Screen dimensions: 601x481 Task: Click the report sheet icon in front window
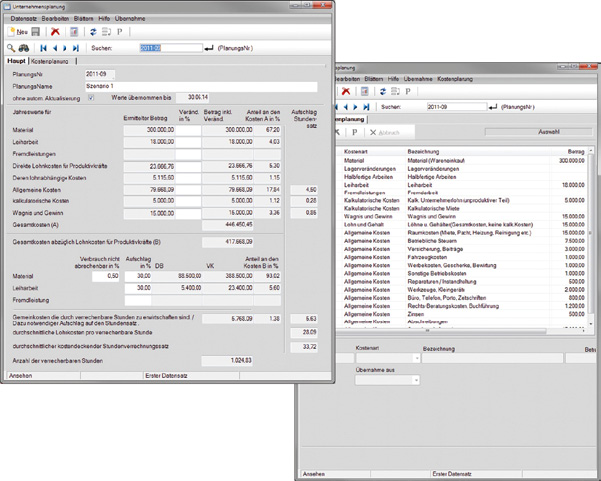coord(74,32)
